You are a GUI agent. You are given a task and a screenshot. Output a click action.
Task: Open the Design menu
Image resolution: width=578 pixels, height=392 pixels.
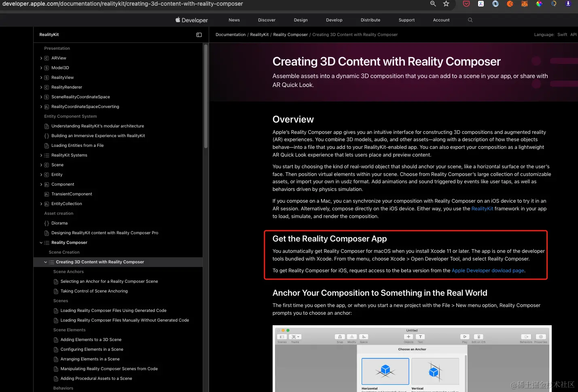(301, 20)
